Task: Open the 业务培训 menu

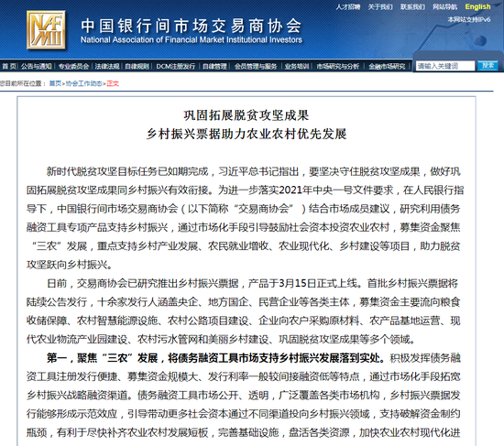Action: pos(297,66)
